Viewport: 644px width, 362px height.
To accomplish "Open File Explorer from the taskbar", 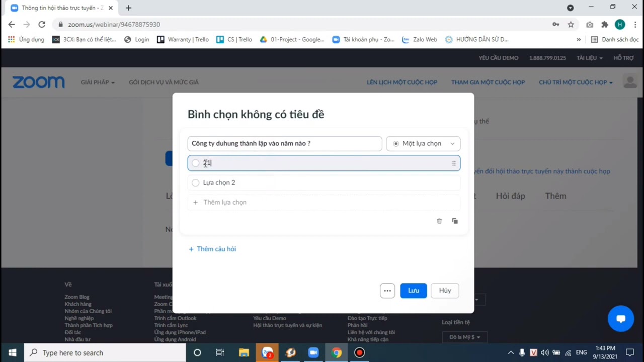I will point(244,352).
